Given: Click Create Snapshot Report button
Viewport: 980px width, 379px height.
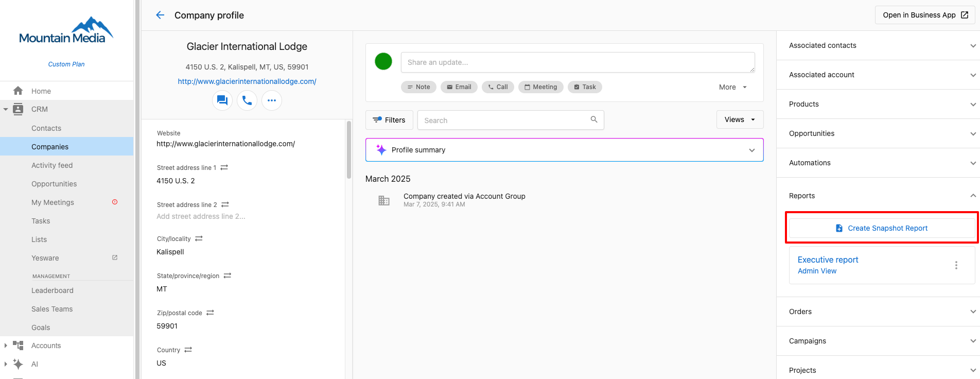Looking at the screenshot, I should [x=882, y=228].
